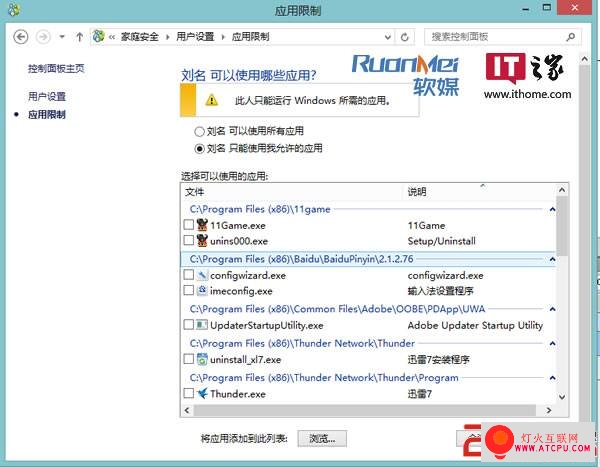This screenshot has height=467, width=600.
Task: Click the list's scroll right arrow
Action: click(549, 410)
